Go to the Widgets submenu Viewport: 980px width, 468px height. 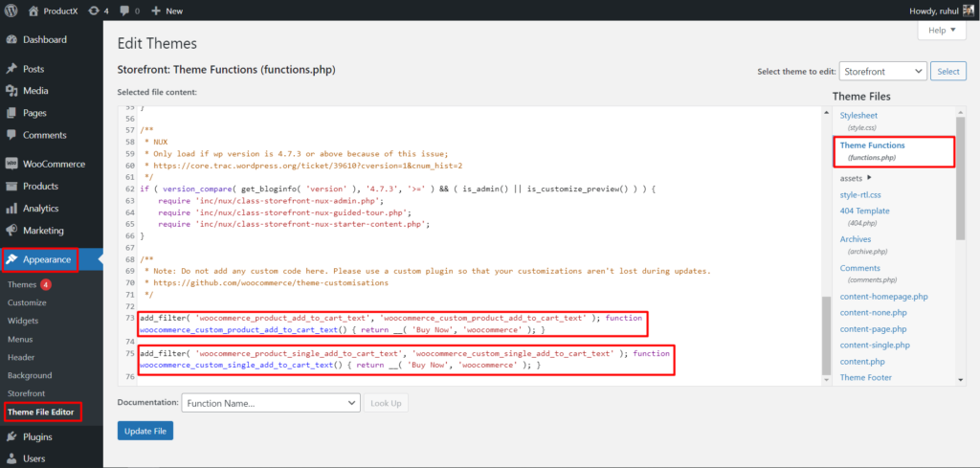[x=23, y=321]
